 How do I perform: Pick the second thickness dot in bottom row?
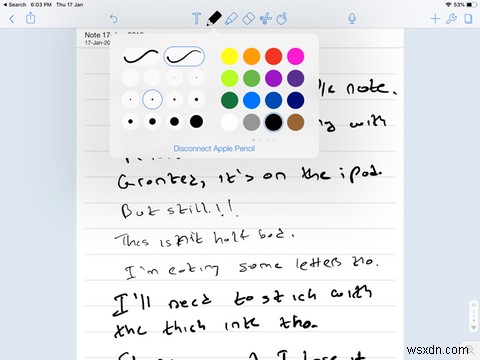point(152,122)
